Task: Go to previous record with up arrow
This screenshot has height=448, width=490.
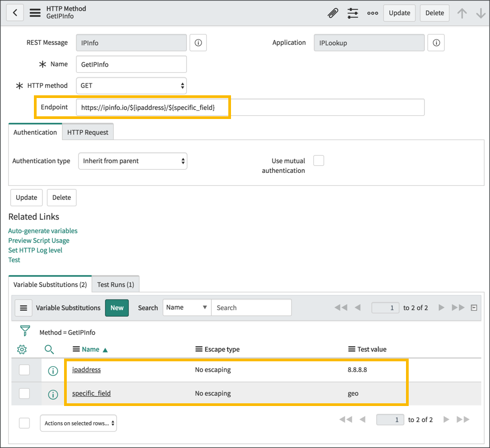Action: pyautogui.click(x=462, y=13)
